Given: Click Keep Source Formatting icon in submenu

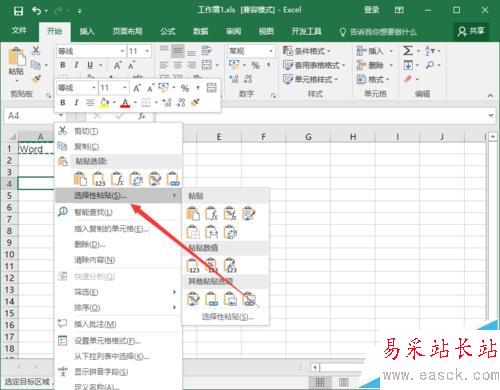Looking at the screenshot, I should click(x=249, y=213).
